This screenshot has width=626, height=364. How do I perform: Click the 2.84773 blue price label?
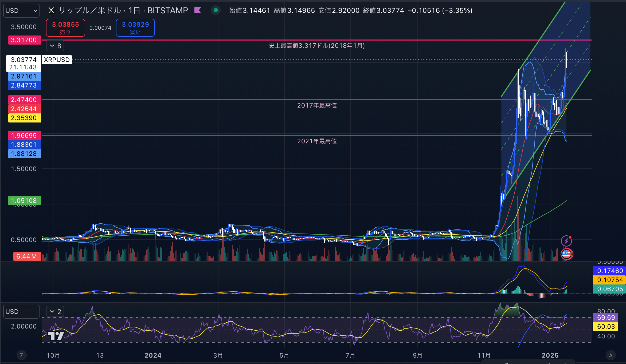[24, 85]
